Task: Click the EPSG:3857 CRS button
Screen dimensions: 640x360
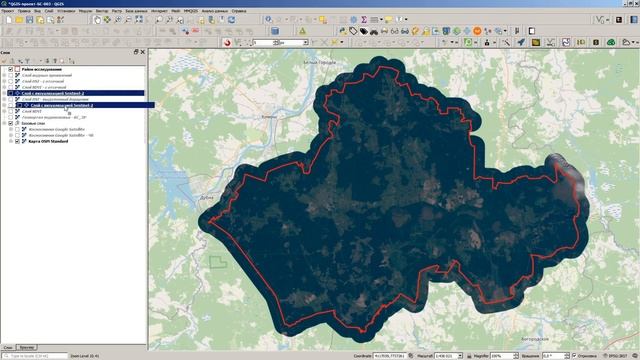Action: [x=616, y=356]
